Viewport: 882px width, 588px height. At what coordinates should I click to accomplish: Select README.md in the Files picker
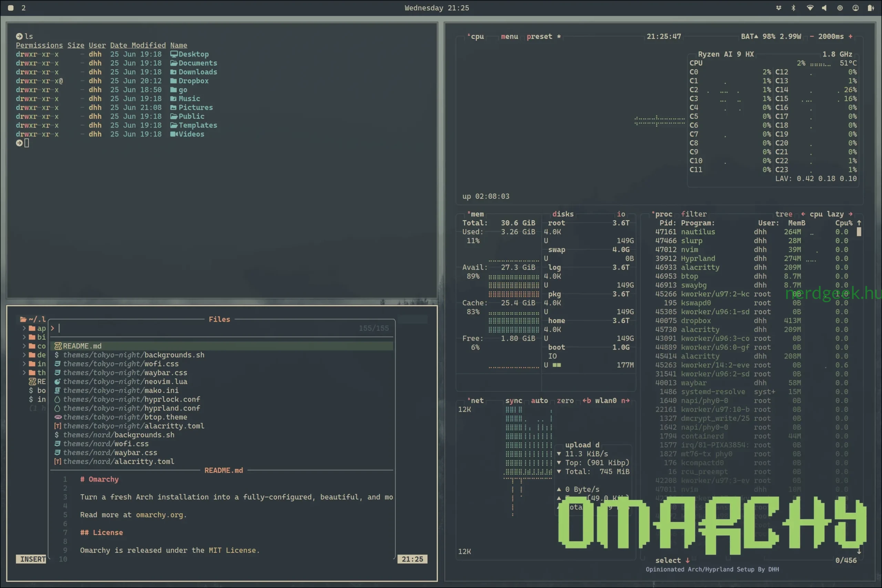[x=222, y=346]
